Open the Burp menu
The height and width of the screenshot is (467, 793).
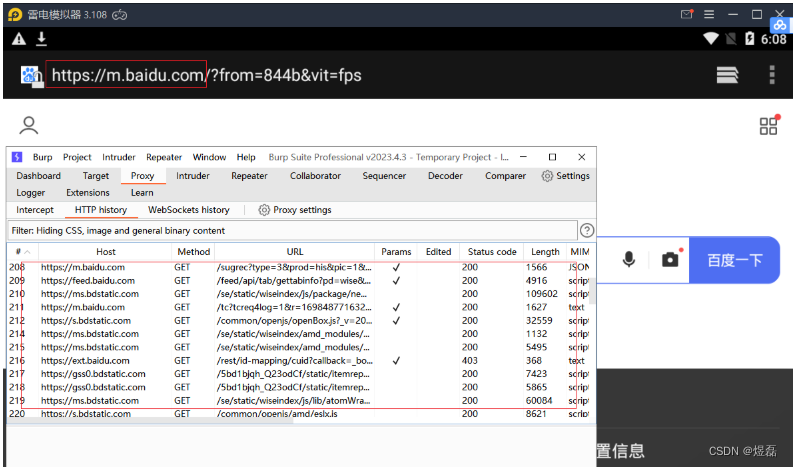(x=42, y=157)
